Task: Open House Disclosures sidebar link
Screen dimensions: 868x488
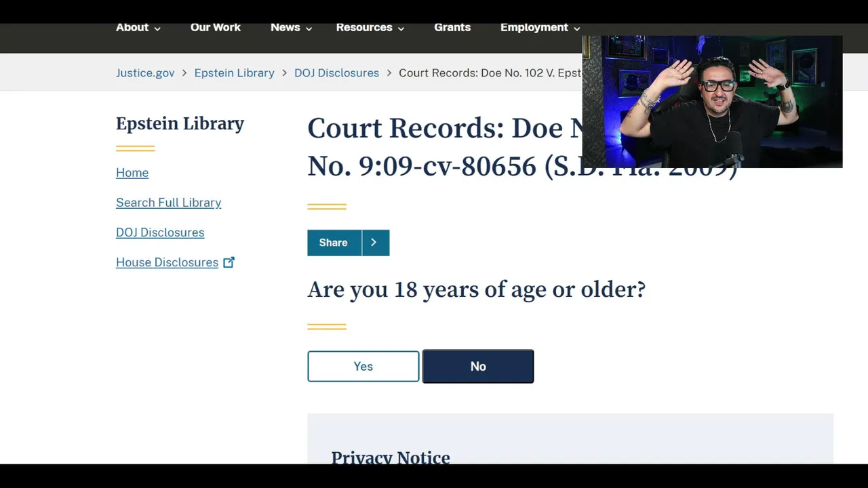Action: tap(167, 262)
